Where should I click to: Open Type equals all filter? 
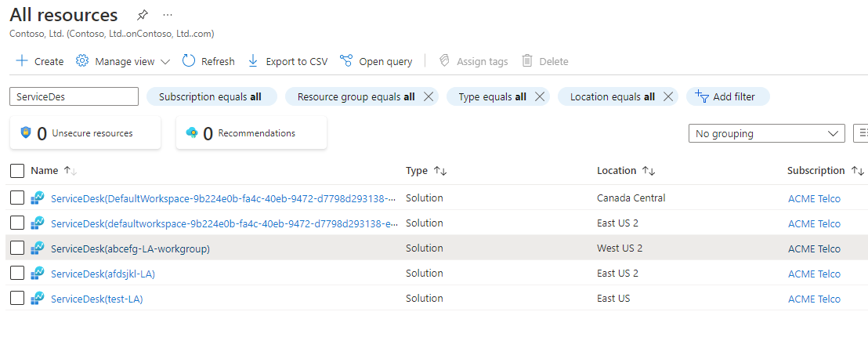pos(492,96)
